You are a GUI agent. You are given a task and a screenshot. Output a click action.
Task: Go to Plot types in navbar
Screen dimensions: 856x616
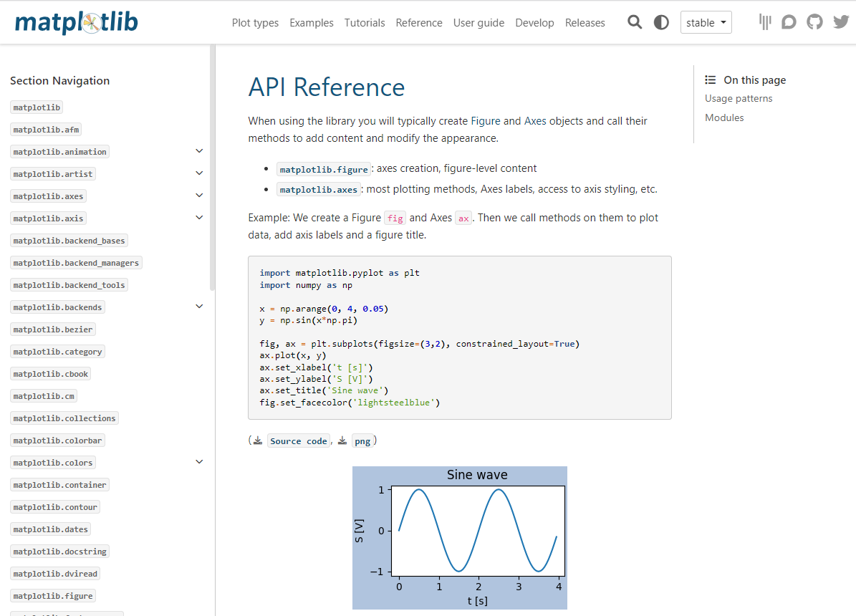tap(255, 23)
